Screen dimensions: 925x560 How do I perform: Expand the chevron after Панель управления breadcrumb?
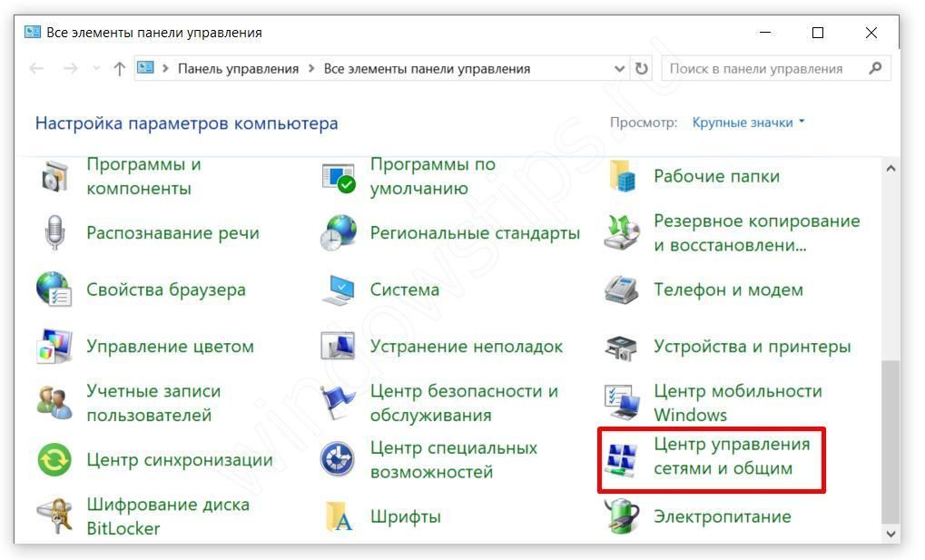pos(311,69)
